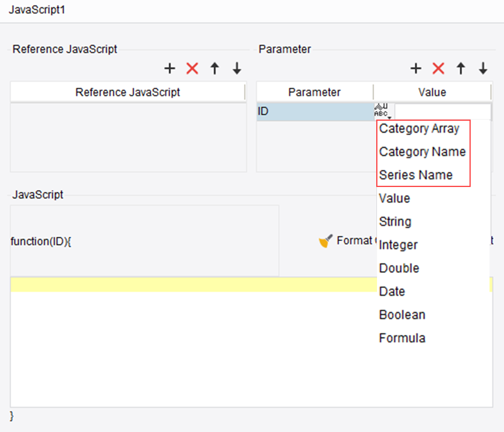Click the ABC value type icon
This screenshot has width=504, height=432.
click(x=381, y=111)
